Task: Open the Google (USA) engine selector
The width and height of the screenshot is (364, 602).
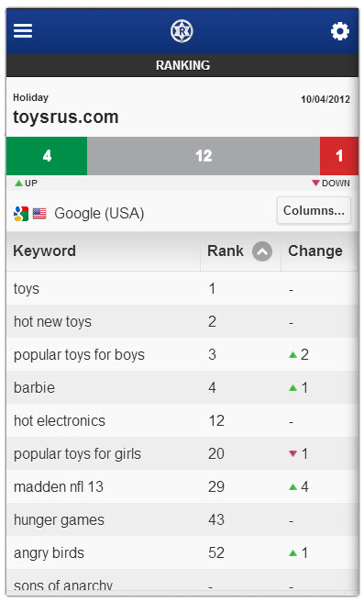Action: click(x=99, y=214)
